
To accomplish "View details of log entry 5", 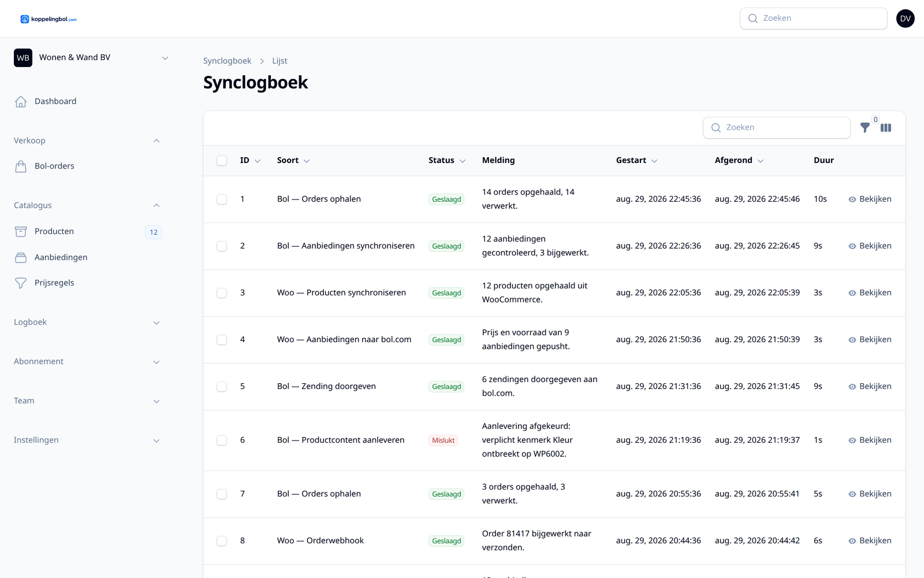I will pyautogui.click(x=870, y=387).
